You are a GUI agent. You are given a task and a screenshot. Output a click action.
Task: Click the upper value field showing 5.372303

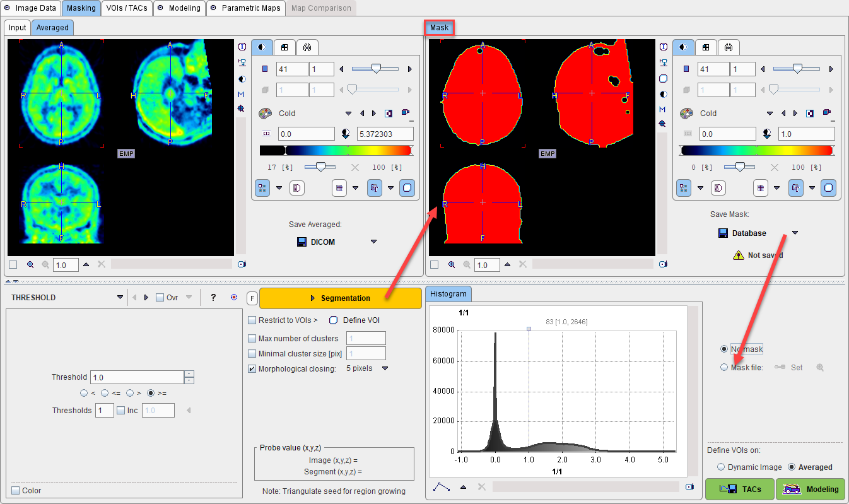pos(385,134)
